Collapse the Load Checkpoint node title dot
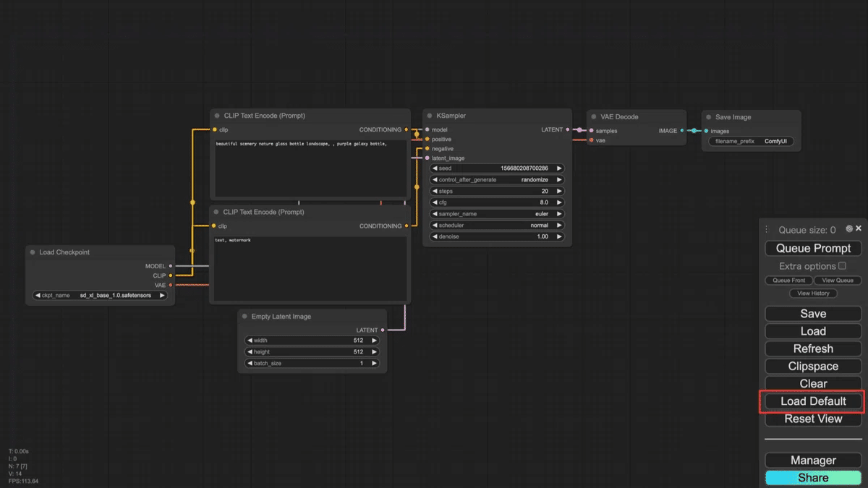This screenshot has height=488, width=868. [33, 252]
